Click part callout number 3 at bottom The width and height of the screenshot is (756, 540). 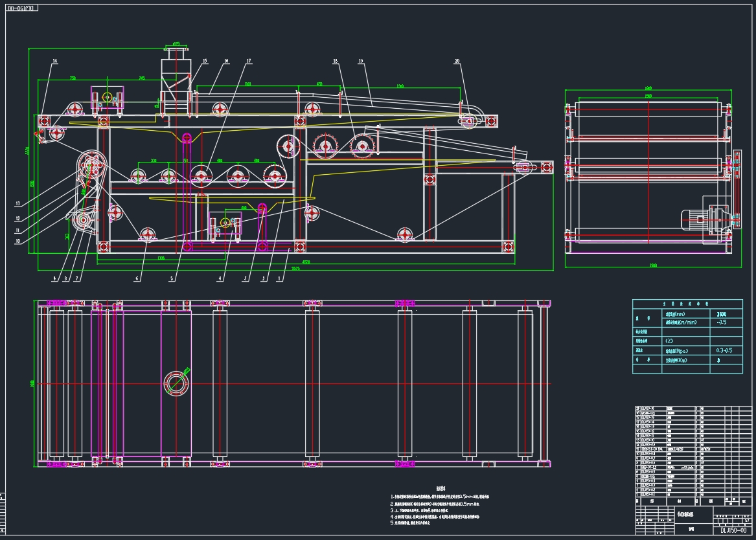point(246,278)
